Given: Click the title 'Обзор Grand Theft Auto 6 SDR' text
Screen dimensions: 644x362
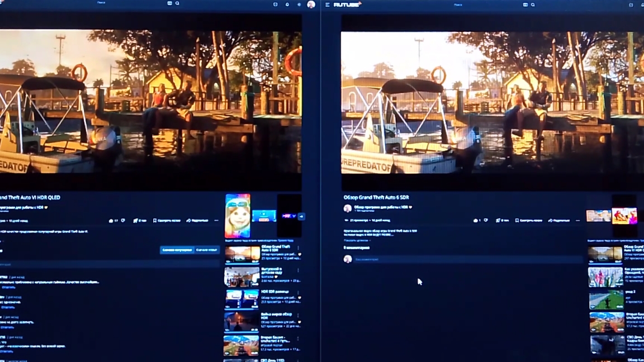Looking at the screenshot, I should click(376, 197).
